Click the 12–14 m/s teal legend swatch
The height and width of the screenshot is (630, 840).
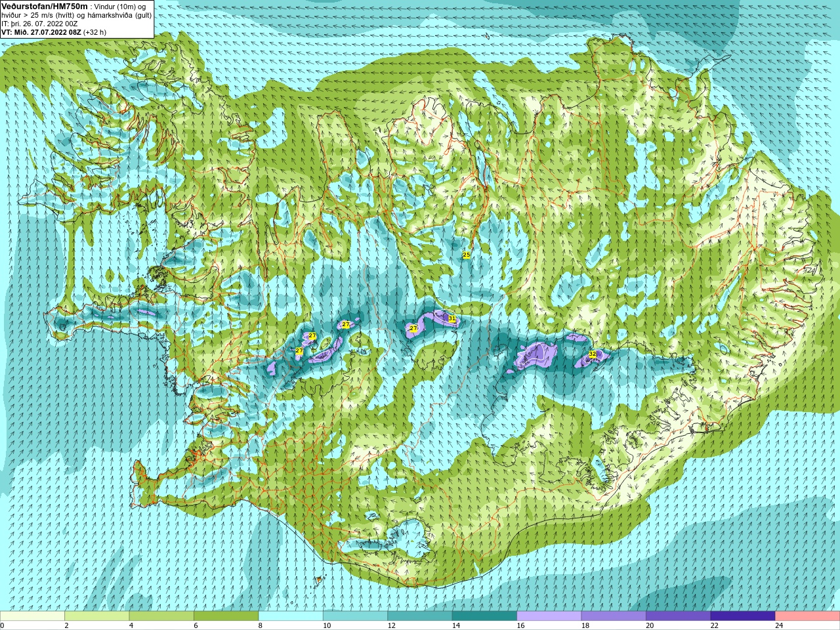click(420, 616)
